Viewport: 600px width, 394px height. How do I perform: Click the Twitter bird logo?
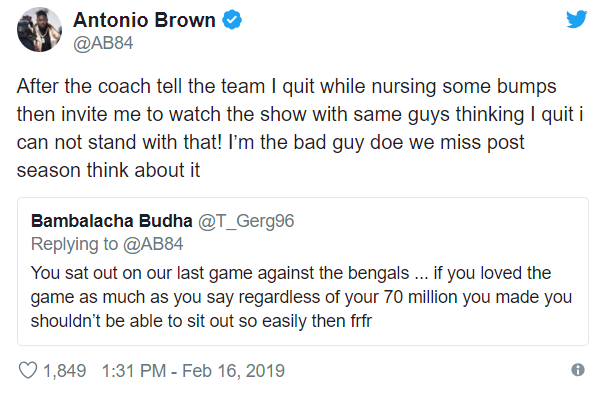tap(577, 19)
